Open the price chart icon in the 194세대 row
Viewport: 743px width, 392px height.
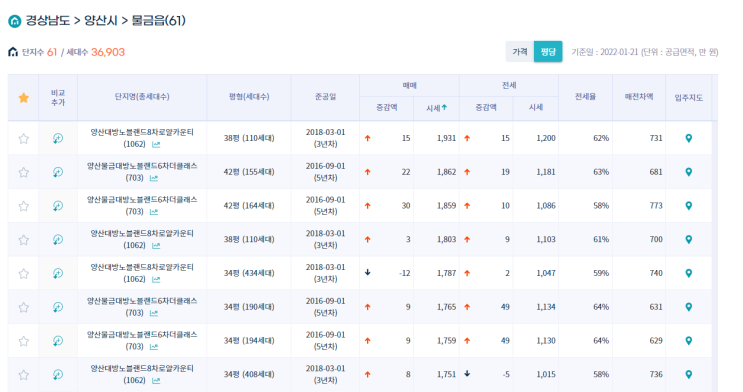(x=154, y=347)
